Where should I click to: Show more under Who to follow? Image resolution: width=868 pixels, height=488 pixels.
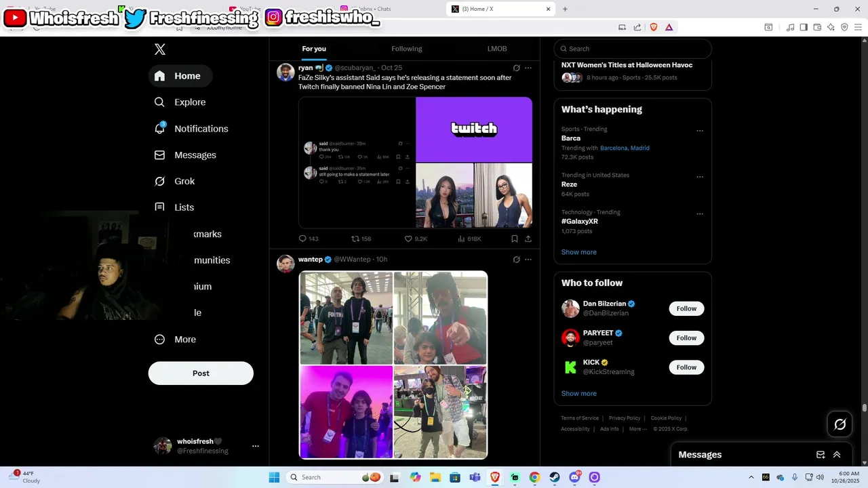[579, 394]
